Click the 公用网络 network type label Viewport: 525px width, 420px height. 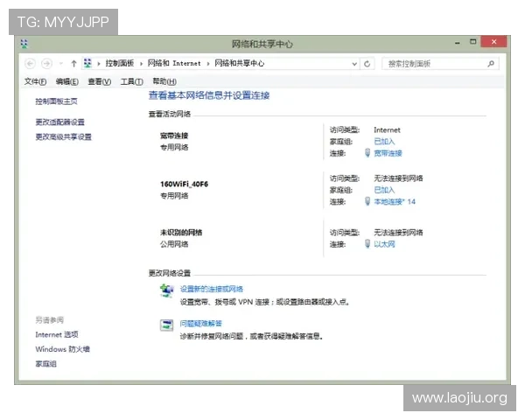pos(174,244)
